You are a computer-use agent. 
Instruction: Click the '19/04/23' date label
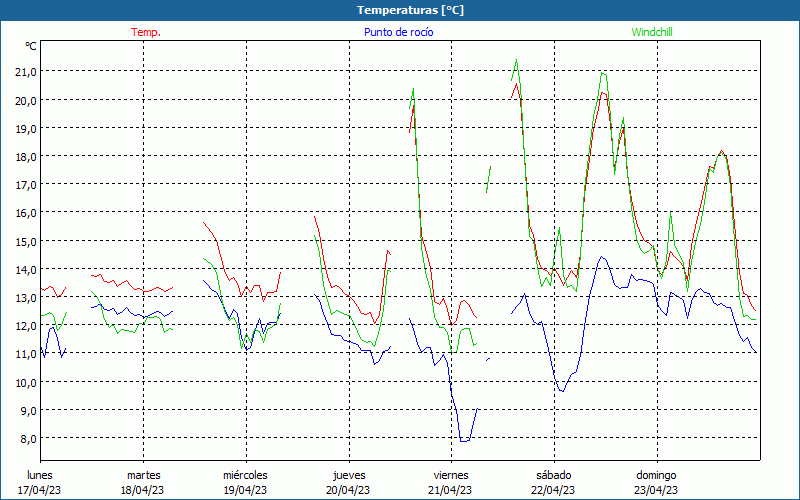(x=245, y=490)
